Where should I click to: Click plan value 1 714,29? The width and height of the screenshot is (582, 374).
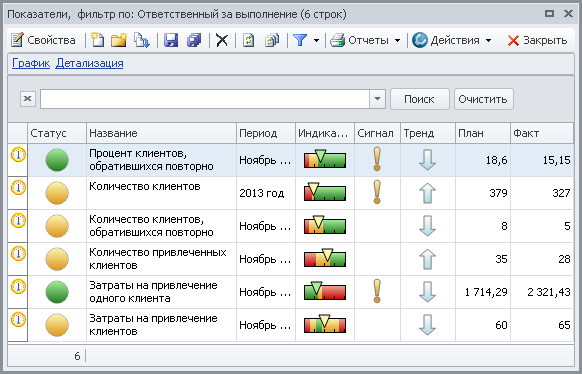pyautogui.click(x=486, y=292)
